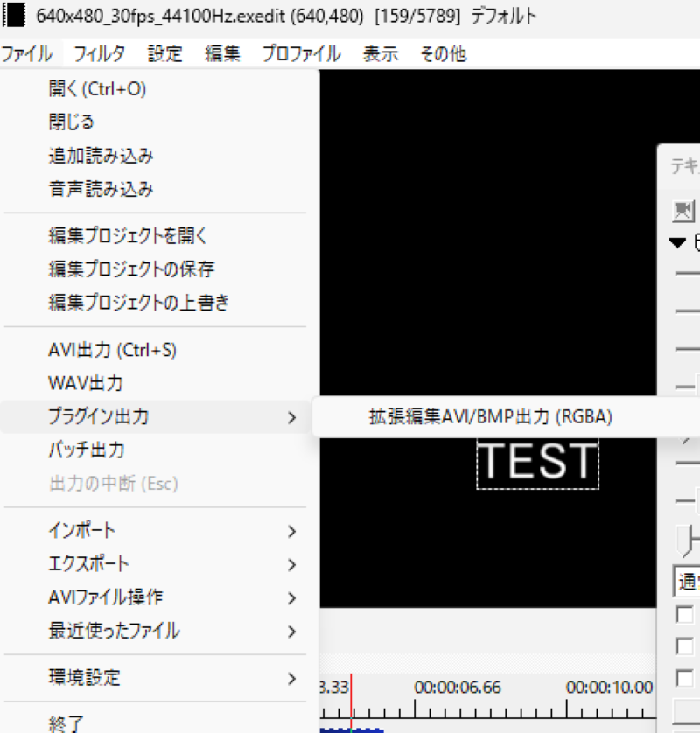
Task: Open the その他 menu
Action: click(444, 53)
